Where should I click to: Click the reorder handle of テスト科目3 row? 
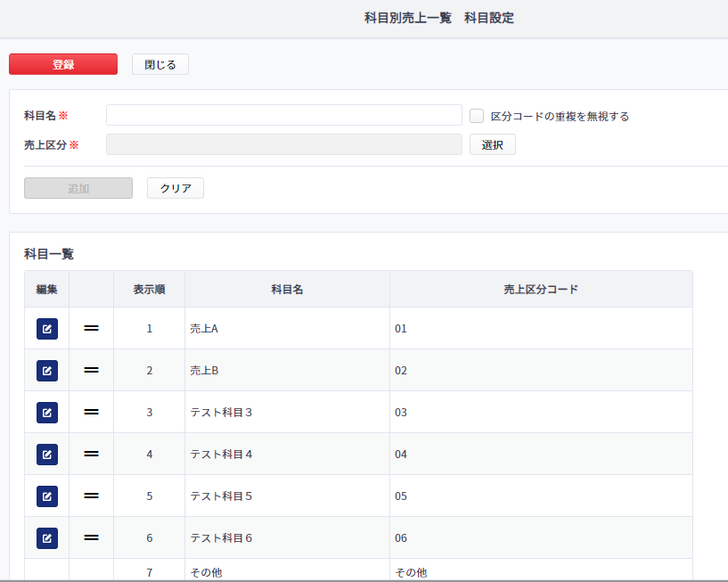91,412
